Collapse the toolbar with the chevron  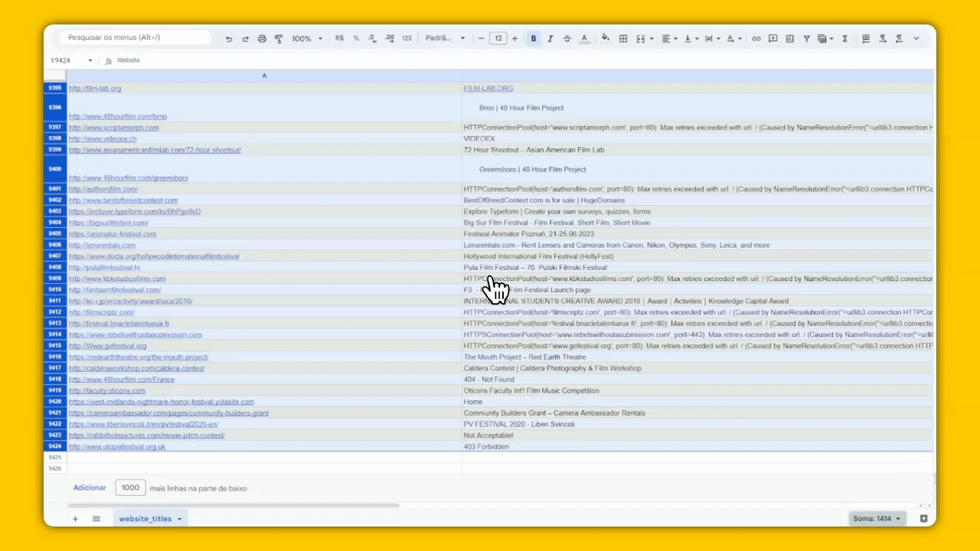point(916,38)
